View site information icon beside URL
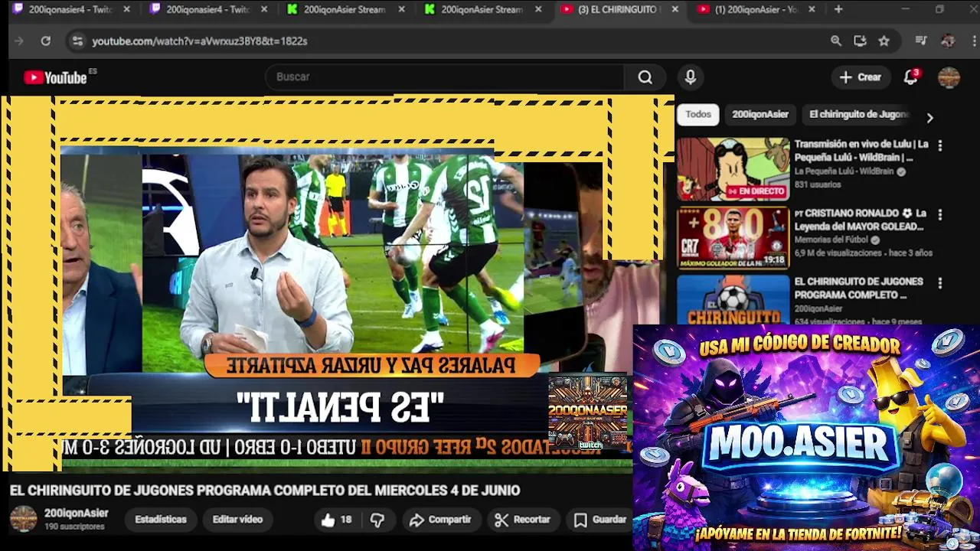The image size is (980, 551). pos(77,41)
